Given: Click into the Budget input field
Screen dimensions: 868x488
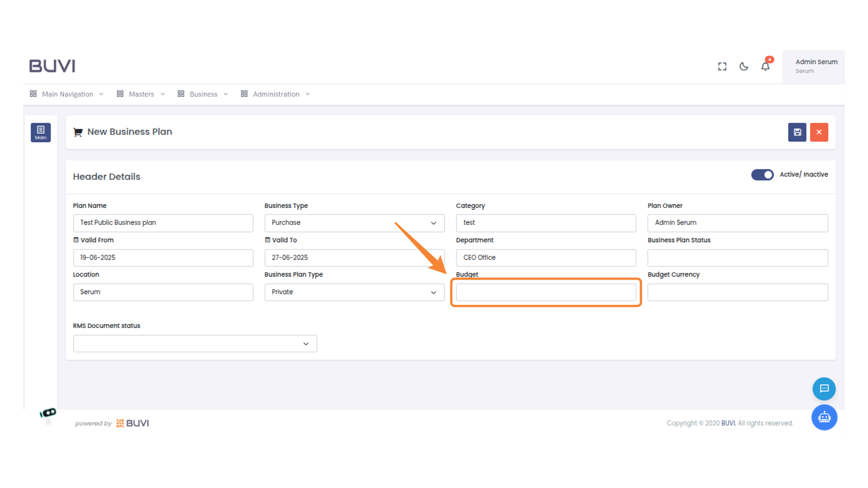Looking at the screenshot, I should (546, 292).
